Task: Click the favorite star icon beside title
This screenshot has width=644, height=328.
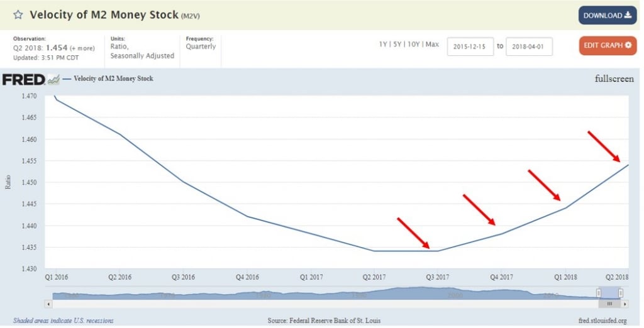Action: point(18,14)
